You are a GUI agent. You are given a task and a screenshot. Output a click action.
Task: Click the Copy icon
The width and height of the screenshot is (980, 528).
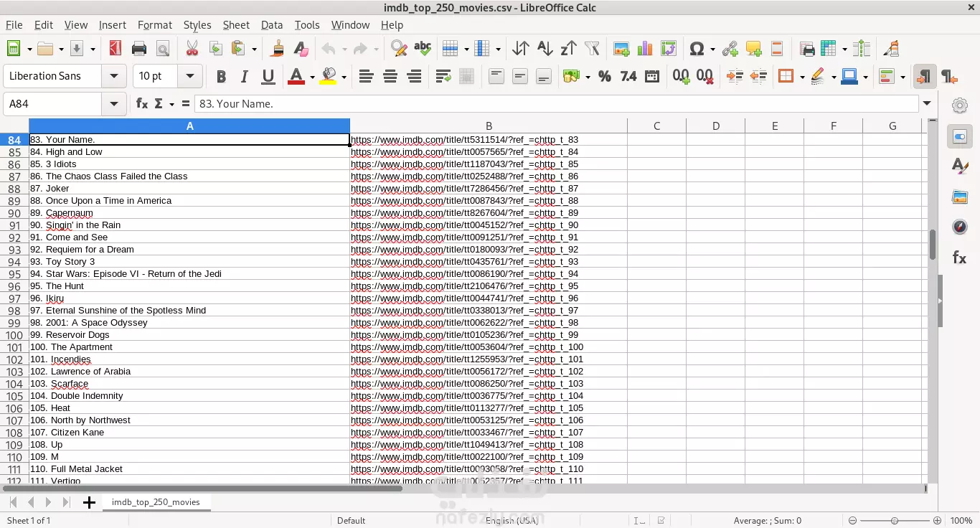(215, 49)
